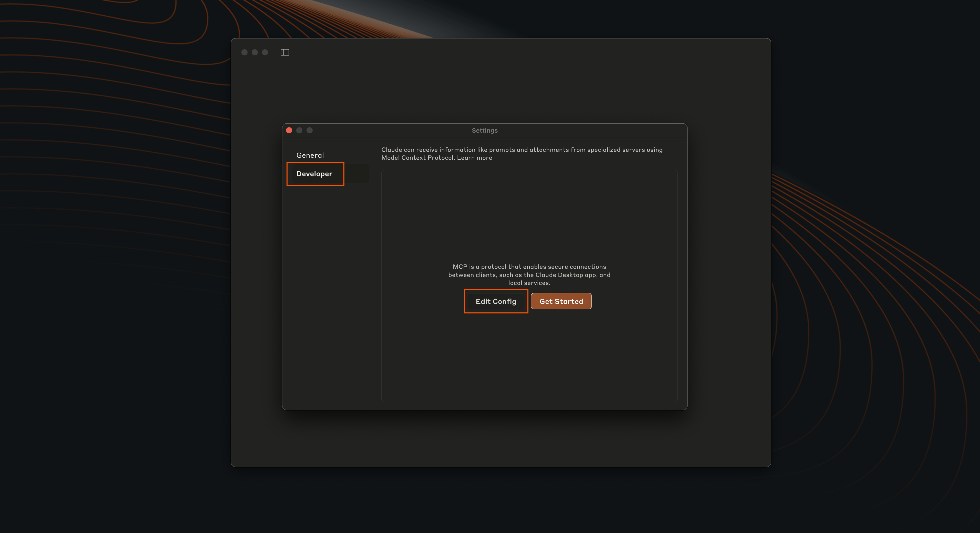
Task: Close the Settings window
Action: (289, 130)
